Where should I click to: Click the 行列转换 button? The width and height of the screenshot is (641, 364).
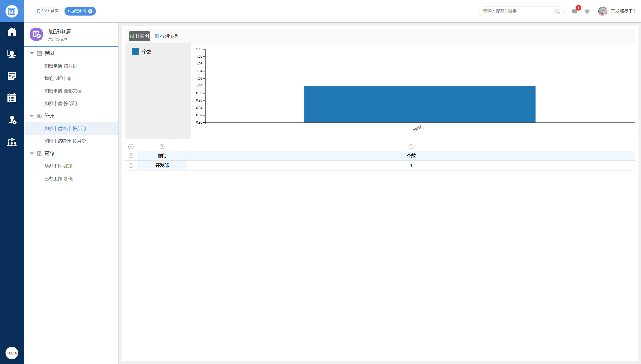tap(166, 36)
